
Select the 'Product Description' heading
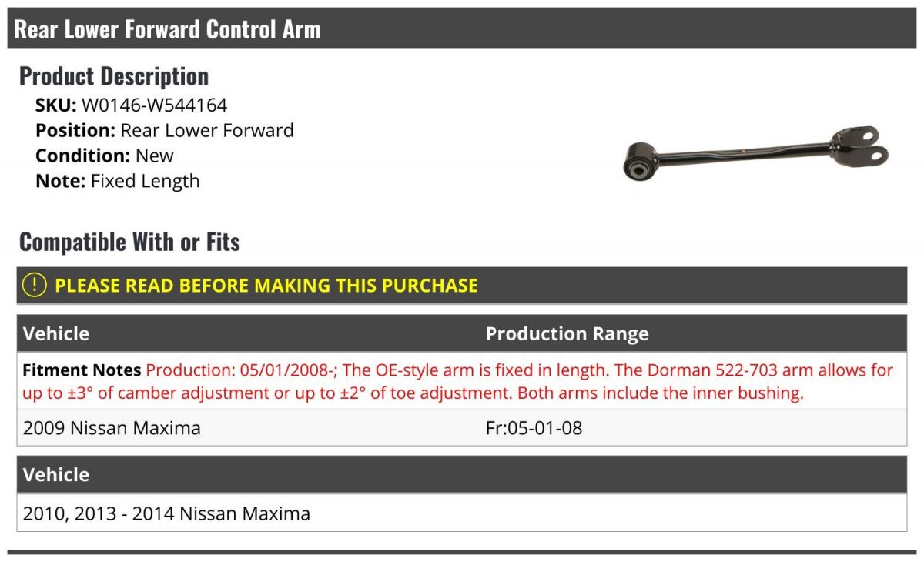(x=114, y=76)
